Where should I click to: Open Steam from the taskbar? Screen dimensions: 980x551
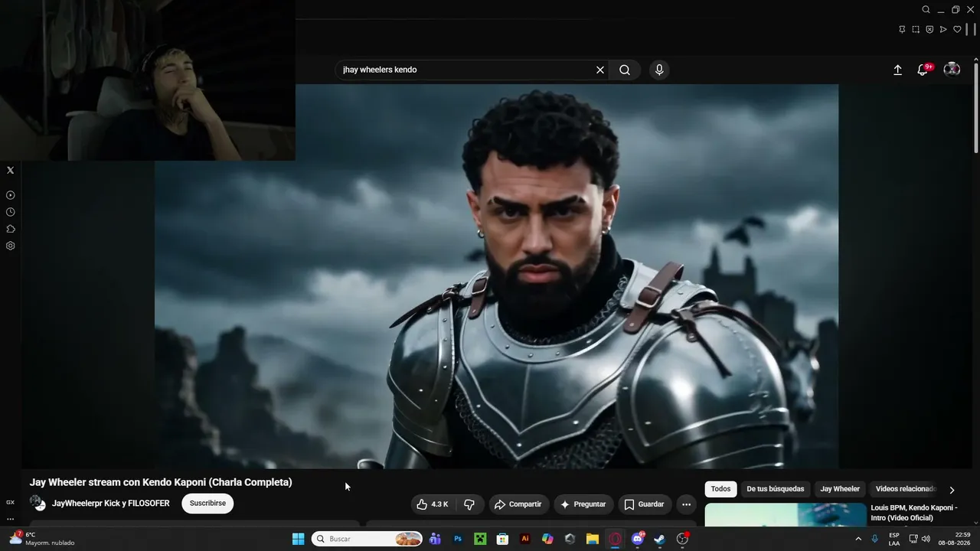[660, 539]
